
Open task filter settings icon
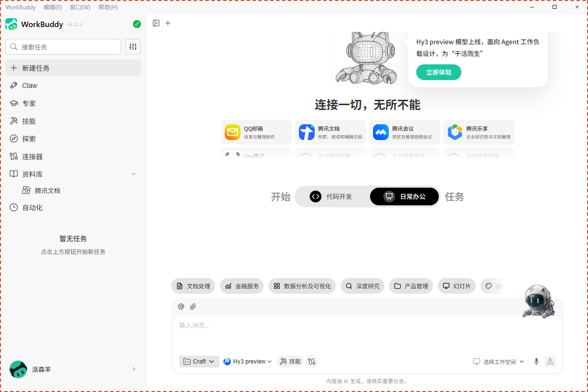[133, 47]
